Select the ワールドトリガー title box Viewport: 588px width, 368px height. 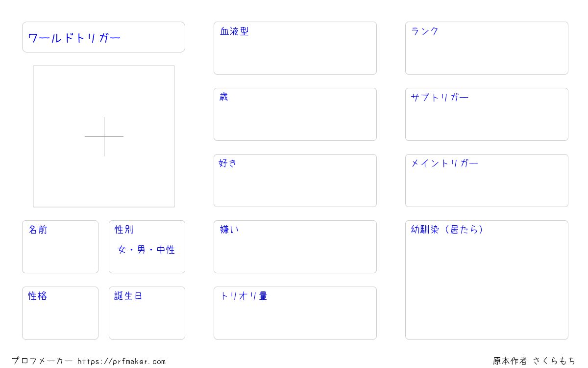tap(103, 37)
